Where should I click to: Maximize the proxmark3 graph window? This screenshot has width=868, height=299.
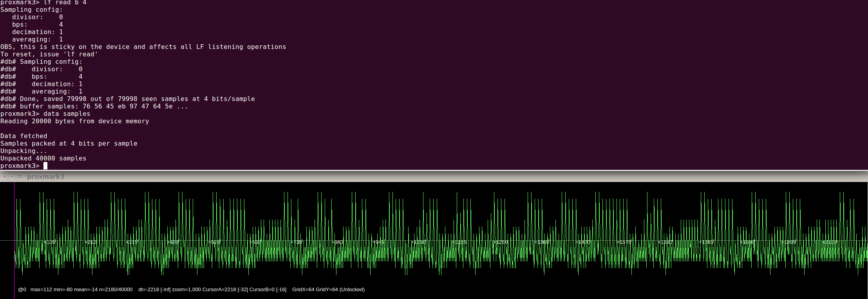(x=19, y=177)
